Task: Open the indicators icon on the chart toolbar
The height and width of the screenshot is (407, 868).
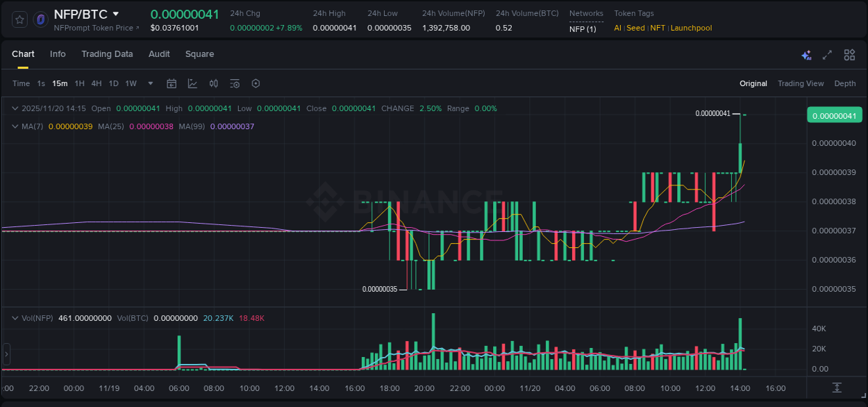Action: tap(214, 83)
